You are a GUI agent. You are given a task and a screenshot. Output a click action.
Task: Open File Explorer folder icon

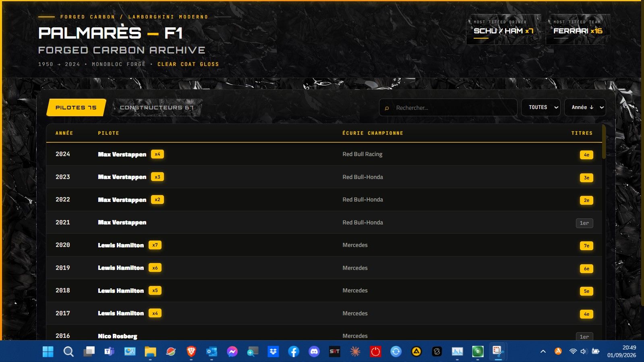[x=150, y=352]
